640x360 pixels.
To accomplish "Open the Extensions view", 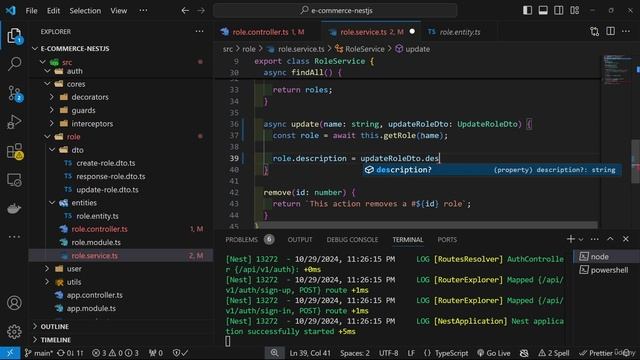I will click(14, 151).
